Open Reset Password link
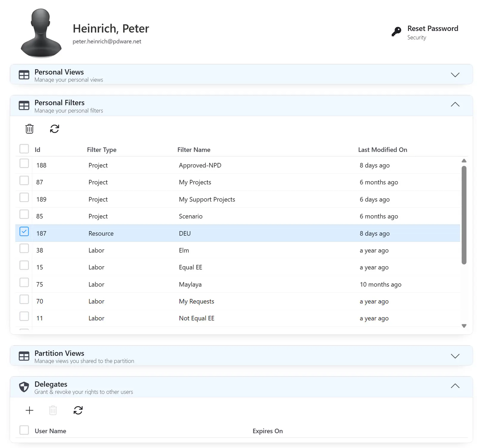This screenshot has height=448, width=477. [x=433, y=29]
